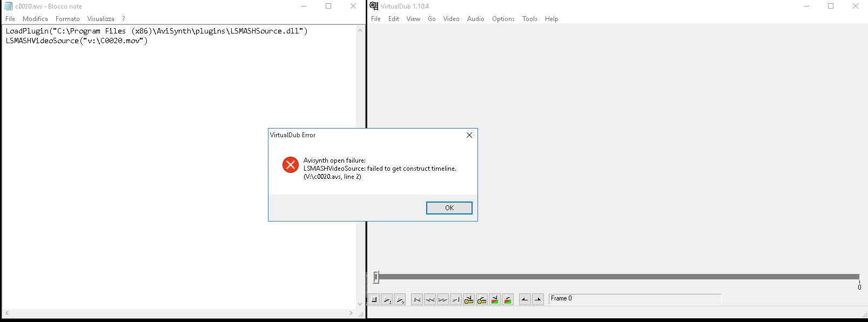Scan backward for scene change
868x322 pixels.
coord(495,299)
